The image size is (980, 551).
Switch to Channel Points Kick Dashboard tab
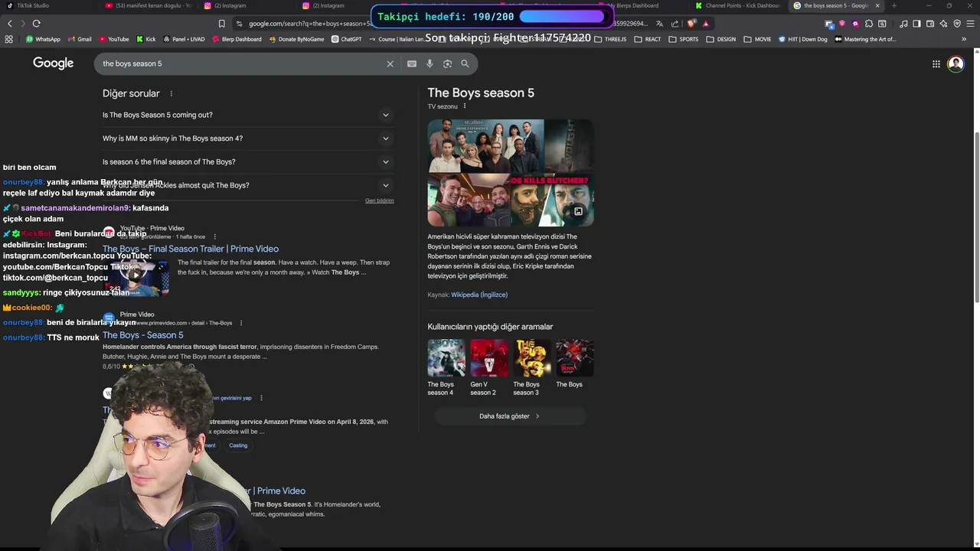[x=739, y=5]
